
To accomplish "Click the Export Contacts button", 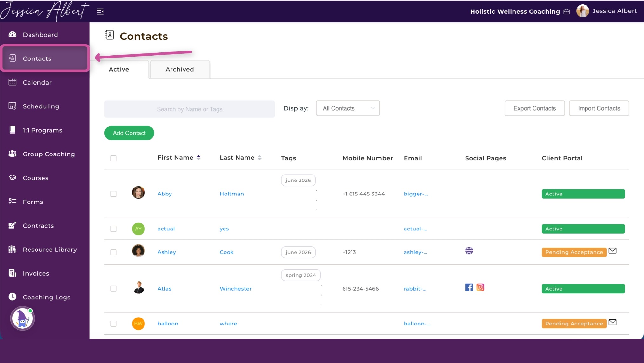I will (534, 108).
